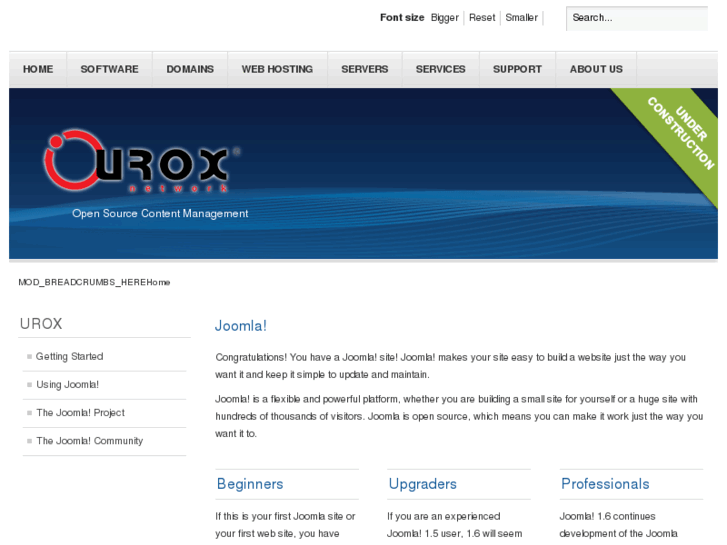Make font Bigger

point(445,18)
